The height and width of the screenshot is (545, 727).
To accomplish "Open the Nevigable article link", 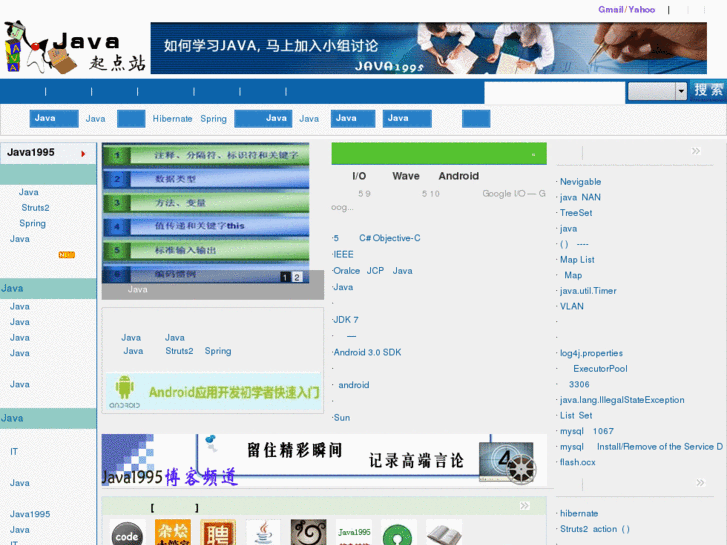I will click(580, 182).
